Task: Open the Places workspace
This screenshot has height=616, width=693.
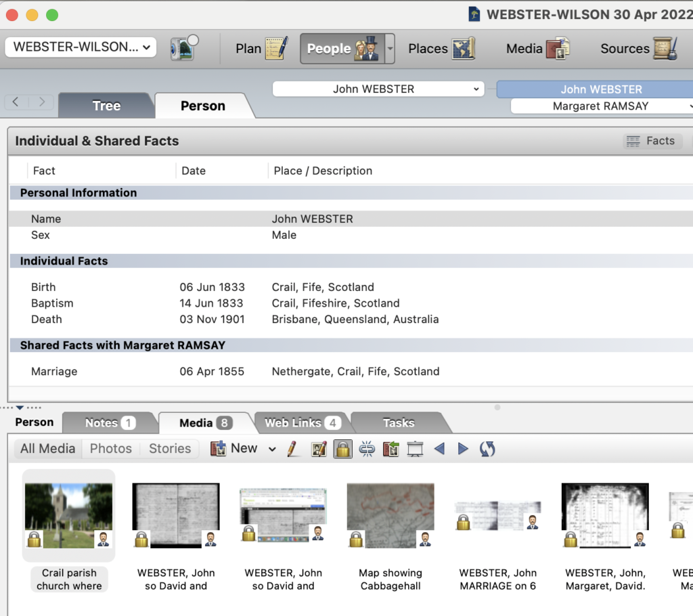Action: click(x=441, y=49)
